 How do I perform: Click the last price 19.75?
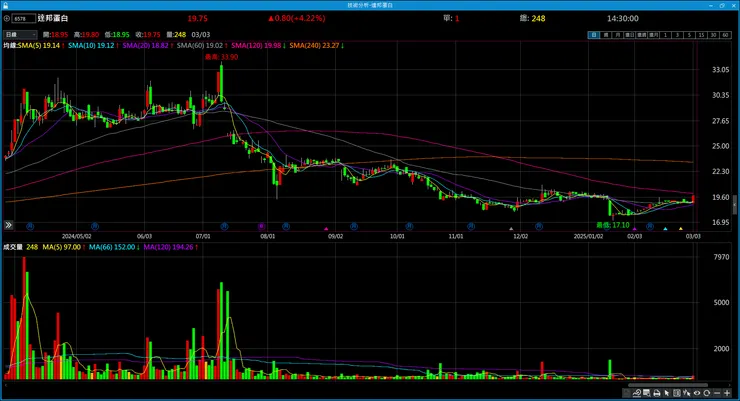coord(197,18)
